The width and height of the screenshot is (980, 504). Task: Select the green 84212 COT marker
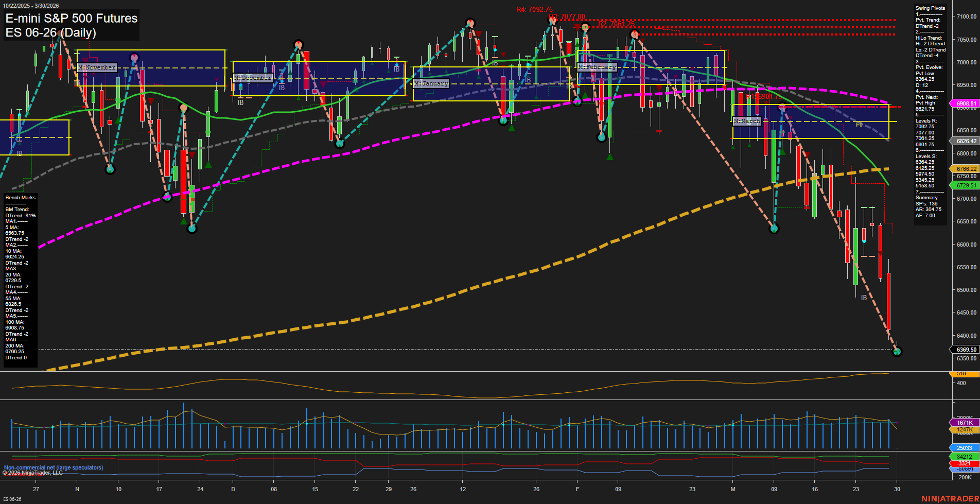click(x=964, y=456)
